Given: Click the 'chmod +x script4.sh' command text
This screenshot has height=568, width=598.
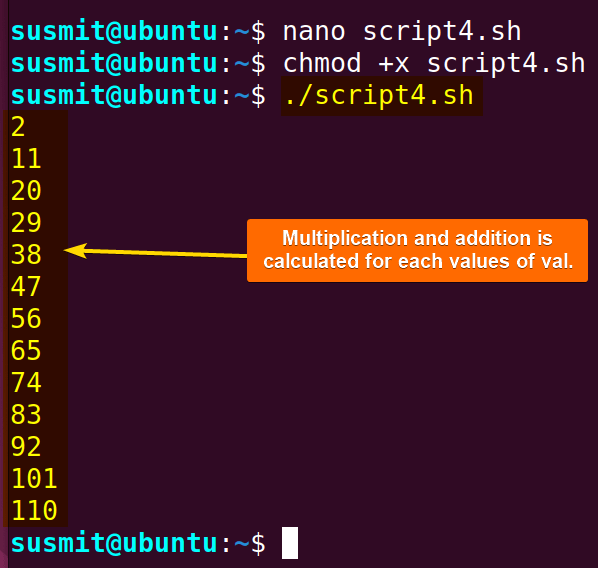Looking at the screenshot, I should 434,63.
